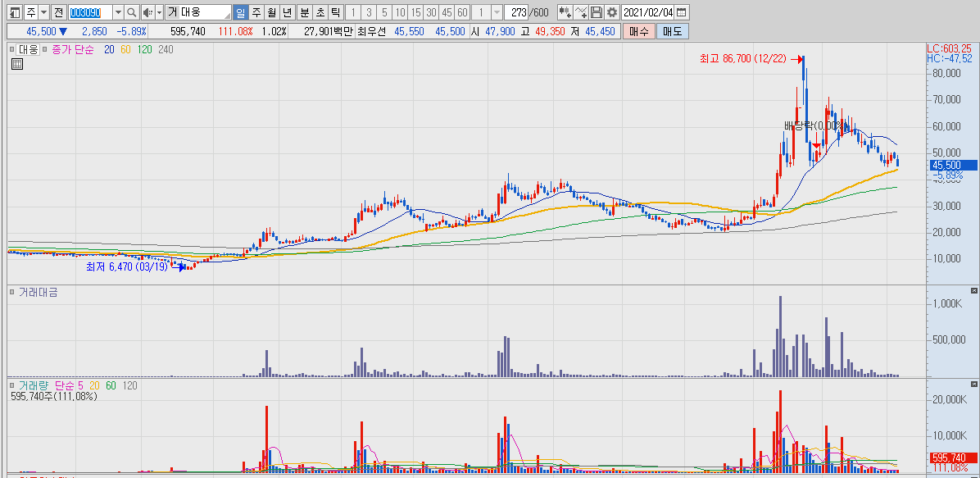Click the stock code field showing 003090

pyautogui.click(x=89, y=11)
